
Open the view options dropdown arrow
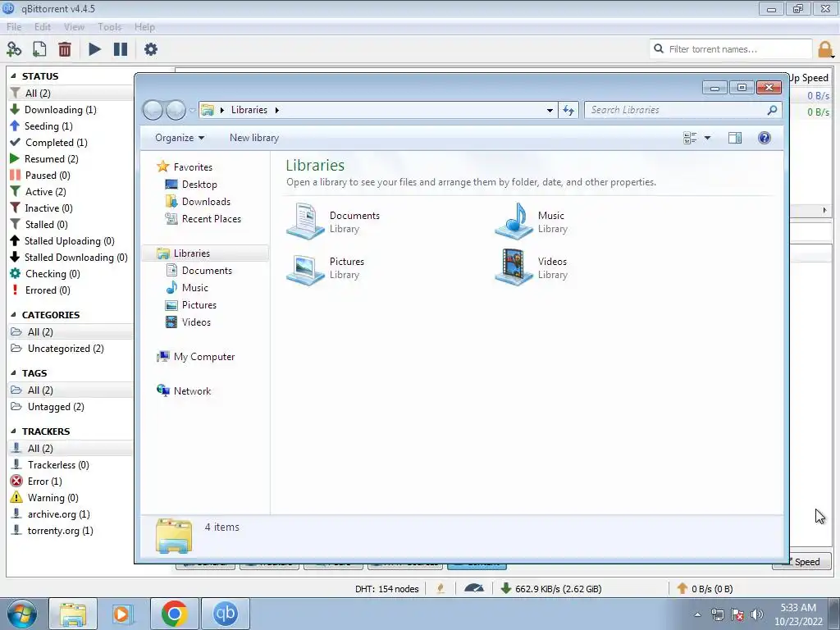coord(707,138)
